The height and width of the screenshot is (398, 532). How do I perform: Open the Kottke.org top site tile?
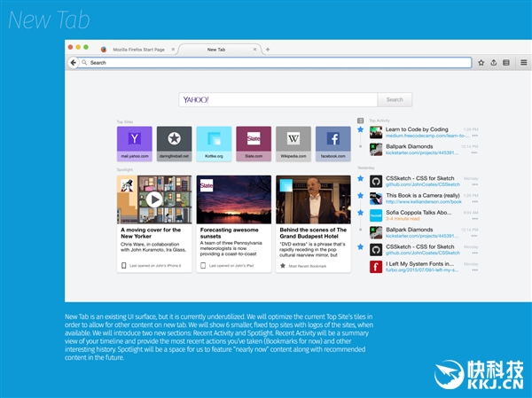[x=214, y=144]
